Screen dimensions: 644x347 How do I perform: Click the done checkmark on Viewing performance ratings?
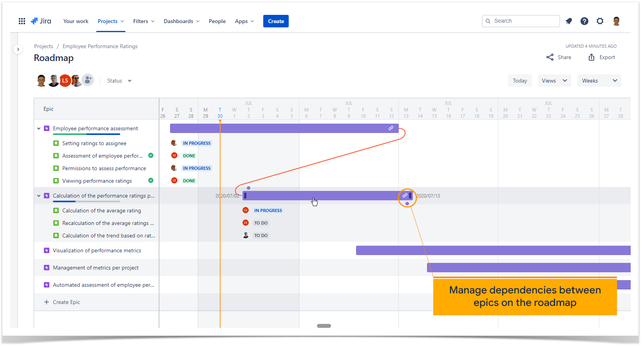coord(151,180)
